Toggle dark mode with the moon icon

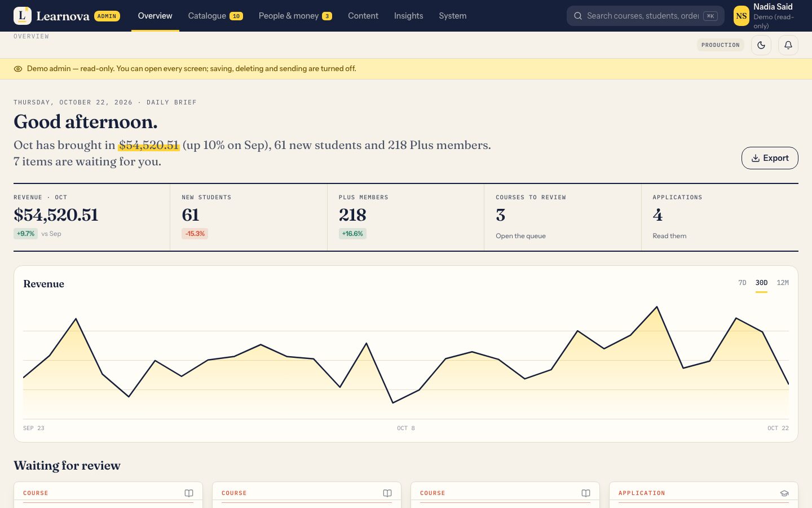coord(761,45)
